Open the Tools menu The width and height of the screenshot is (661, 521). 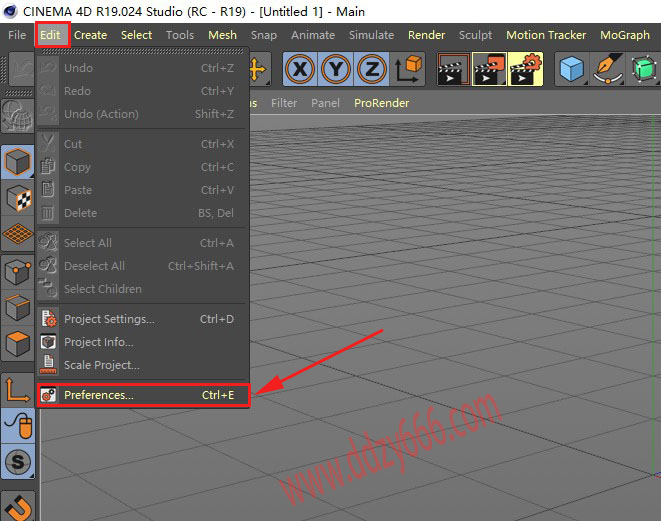pyautogui.click(x=180, y=35)
